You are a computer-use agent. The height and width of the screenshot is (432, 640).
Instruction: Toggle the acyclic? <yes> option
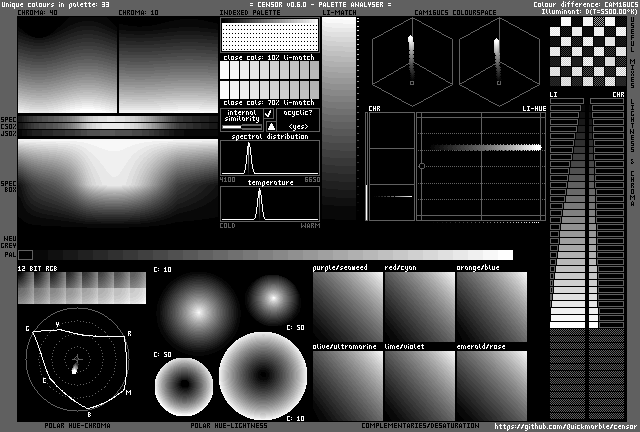(x=298, y=126)
